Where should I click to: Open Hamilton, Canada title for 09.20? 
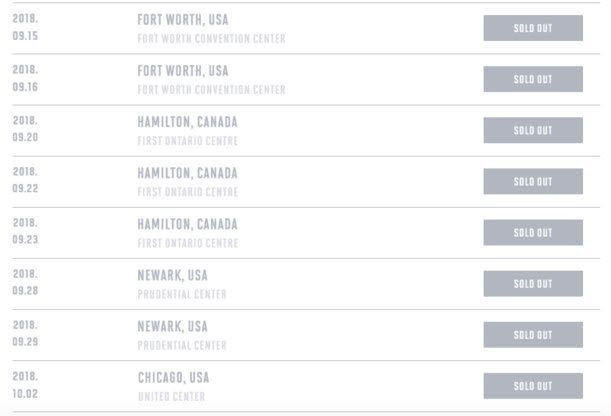pyautogui.click(x=187, y=122)
